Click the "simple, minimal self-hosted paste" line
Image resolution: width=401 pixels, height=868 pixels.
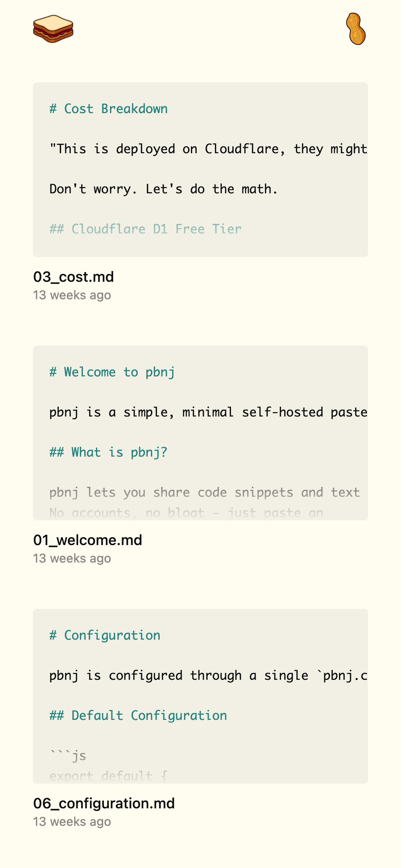pyautogui.click(x=208, y=412)
